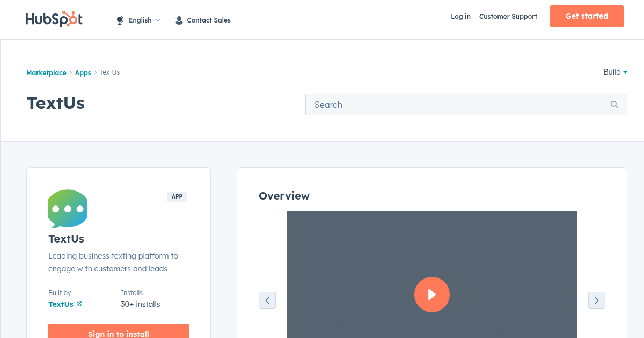Open TextUs site via external link icon
The image size is (644, 338).
click(80, 304)
